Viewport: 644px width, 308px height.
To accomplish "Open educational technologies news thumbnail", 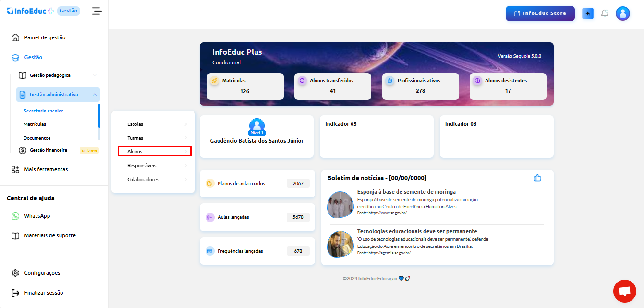I will click(340, 244).
